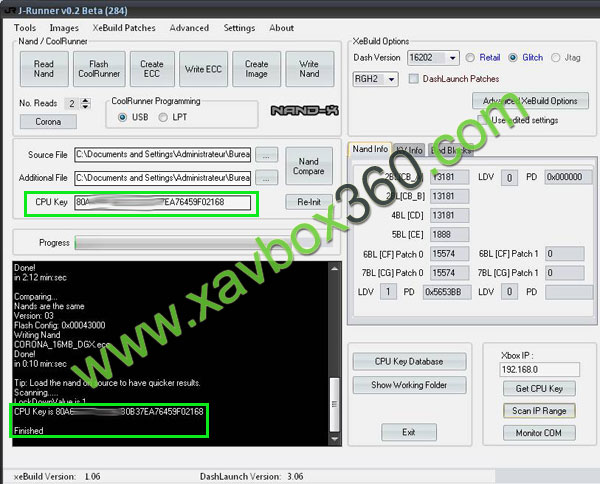Select the LPT programming radio button
This screenshot has width=600, height=484.
point(163,117)
